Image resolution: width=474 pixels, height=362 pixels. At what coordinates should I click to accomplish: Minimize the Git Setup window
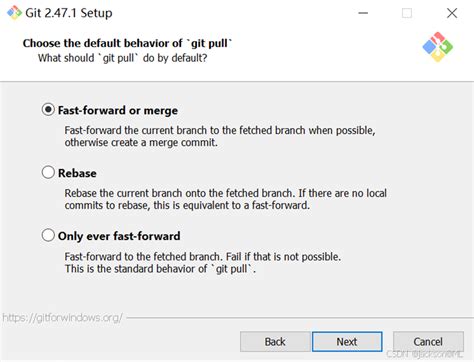363,13
